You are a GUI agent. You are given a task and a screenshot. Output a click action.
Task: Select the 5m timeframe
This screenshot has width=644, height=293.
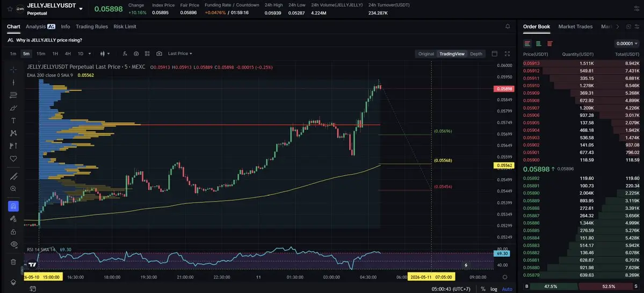pos(26,53)
